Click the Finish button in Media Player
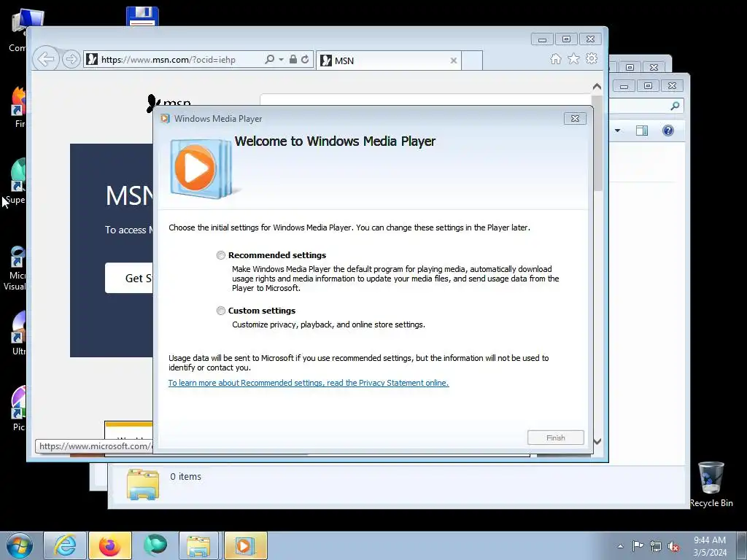Image resolution: width=747 pixels, height=560 pixels. tap(555, 437)
